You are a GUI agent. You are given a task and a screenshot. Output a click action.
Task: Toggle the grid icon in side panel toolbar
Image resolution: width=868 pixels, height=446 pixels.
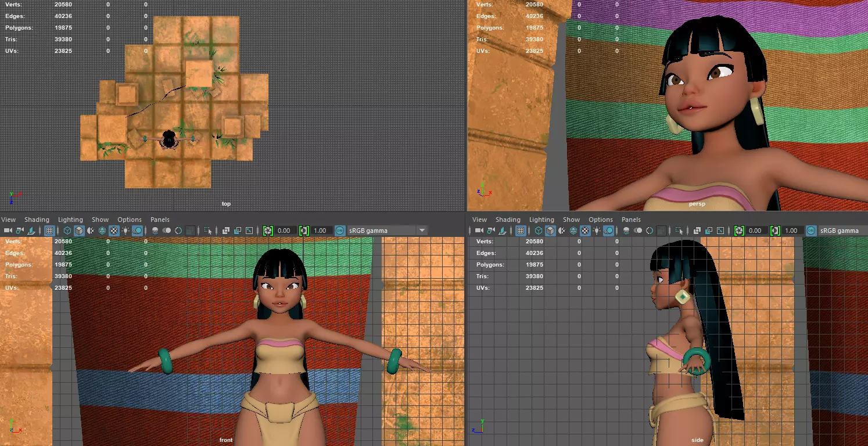click(x=521, y=231)
